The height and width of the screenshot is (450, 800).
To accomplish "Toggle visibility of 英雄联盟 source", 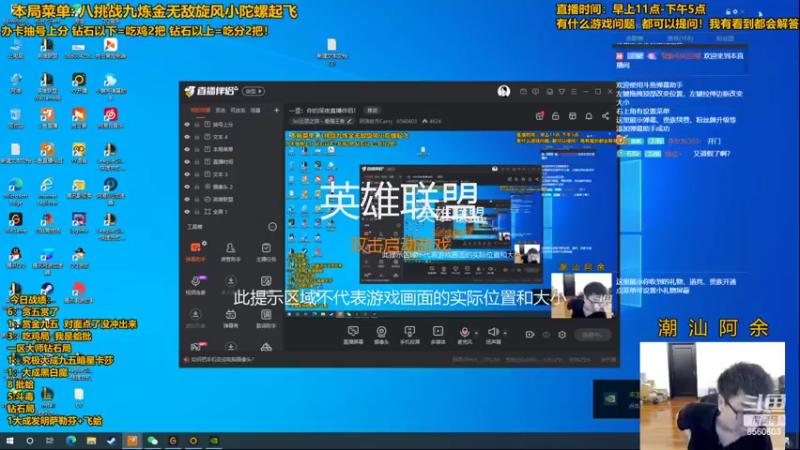I will [187, 199].
